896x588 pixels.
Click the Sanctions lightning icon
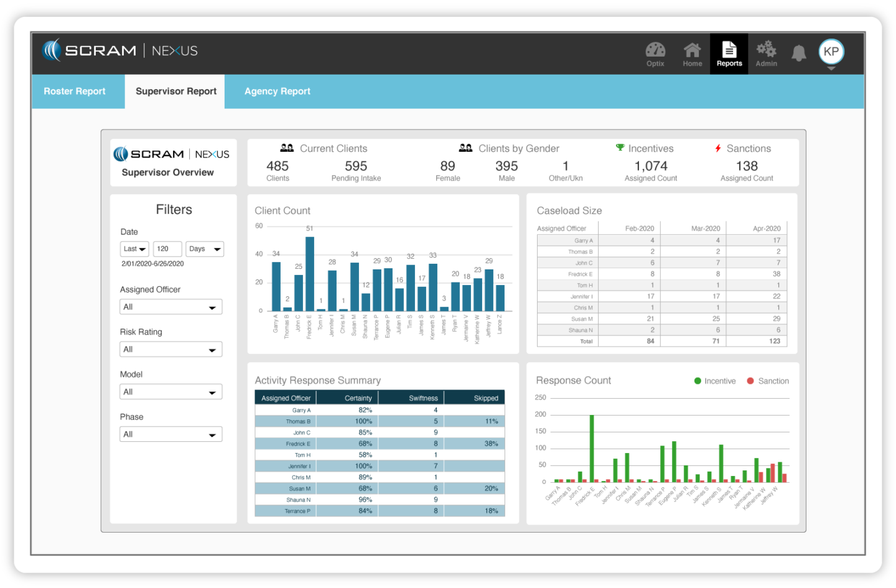click(x=717, y=148)
